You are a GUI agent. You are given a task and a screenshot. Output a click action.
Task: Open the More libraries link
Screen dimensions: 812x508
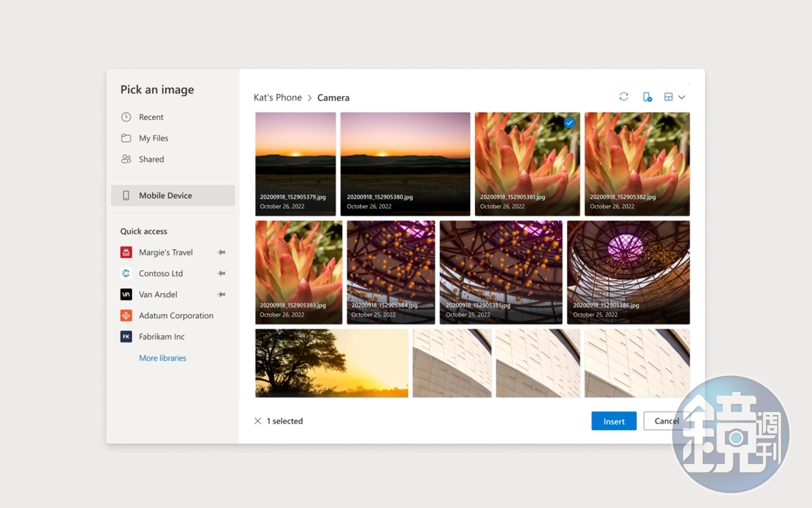coord(162,358)
